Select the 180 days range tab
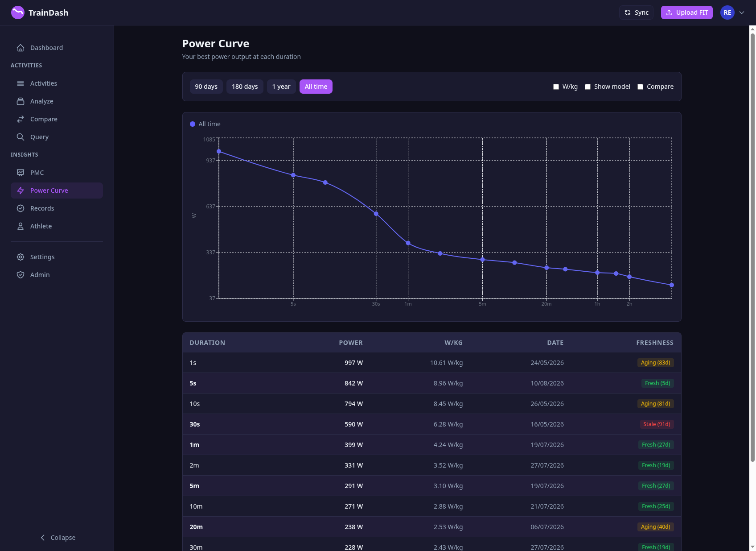This screenshot has width=756, height=551. (245, 87)
